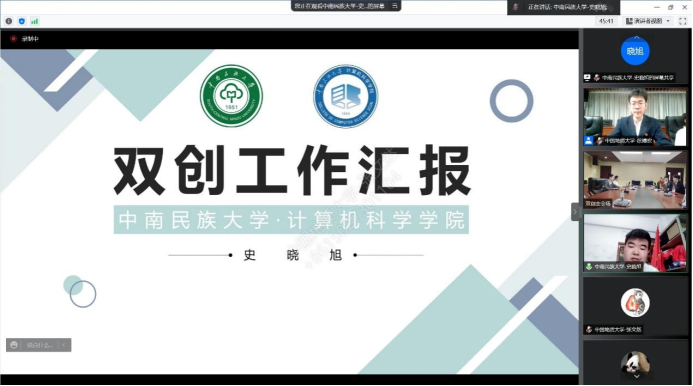Click the blue security shield icon
This screenshot has height=386, width=693.
22,21
